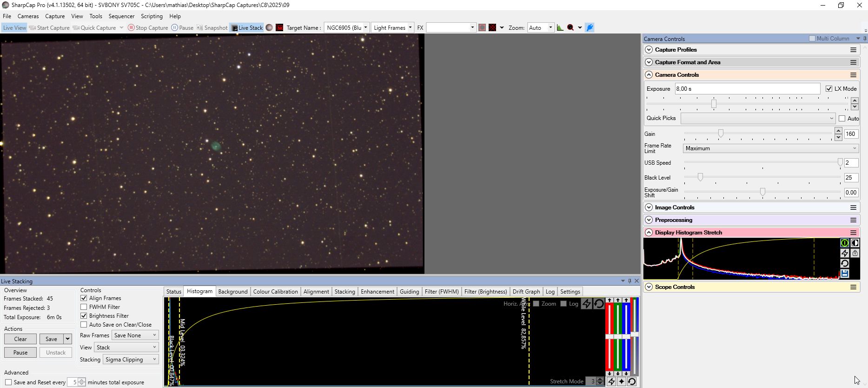Viewport: 868px width, 388px height.
Task: Check Save and Reset every checkbox
Action: coord(8,382)
